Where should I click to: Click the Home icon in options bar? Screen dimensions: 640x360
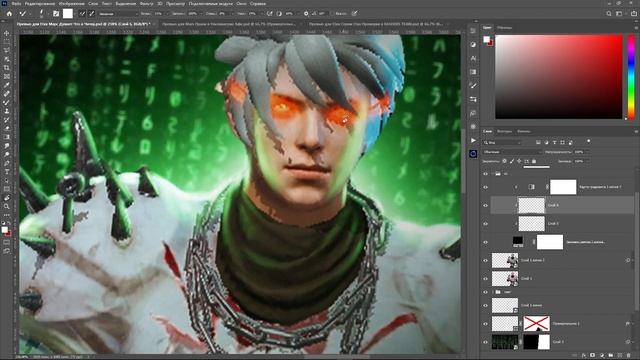point(9,13)
